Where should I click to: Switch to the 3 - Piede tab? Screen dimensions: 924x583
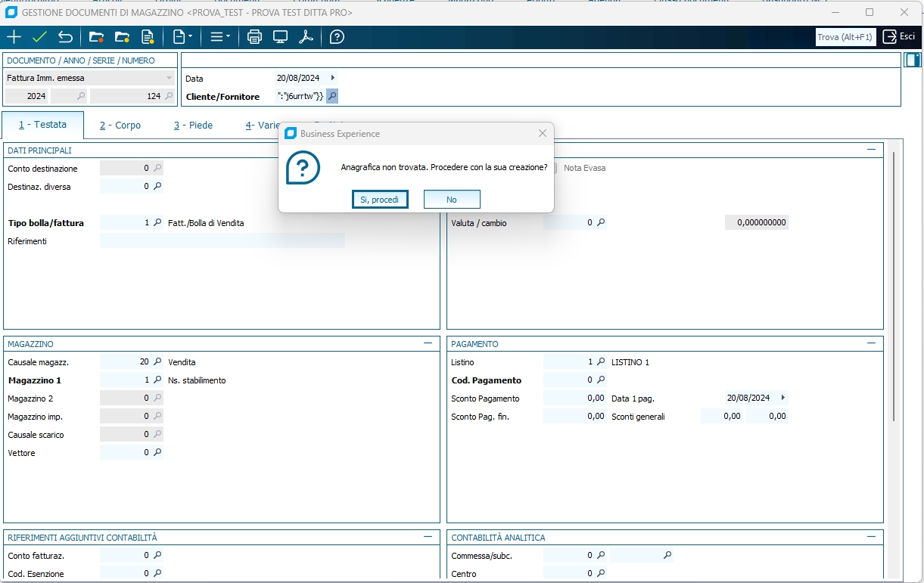pyautogui.click(x=193, y=126)
